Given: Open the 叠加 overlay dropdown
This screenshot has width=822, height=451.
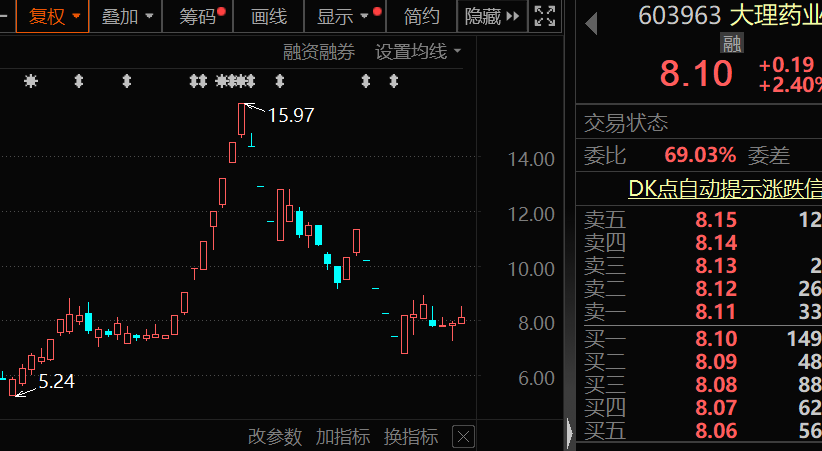Looking at the screenshot, I should click(x=126, y=16).
